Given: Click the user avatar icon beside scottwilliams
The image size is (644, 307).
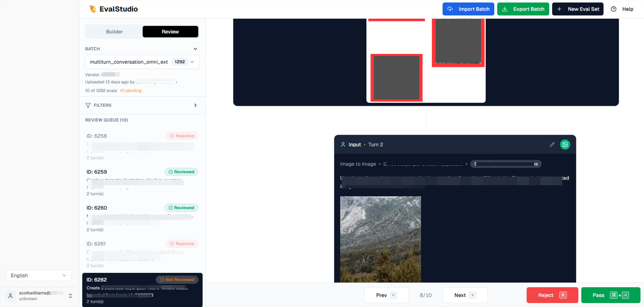Looking at the screenshot, I should 11,296.
